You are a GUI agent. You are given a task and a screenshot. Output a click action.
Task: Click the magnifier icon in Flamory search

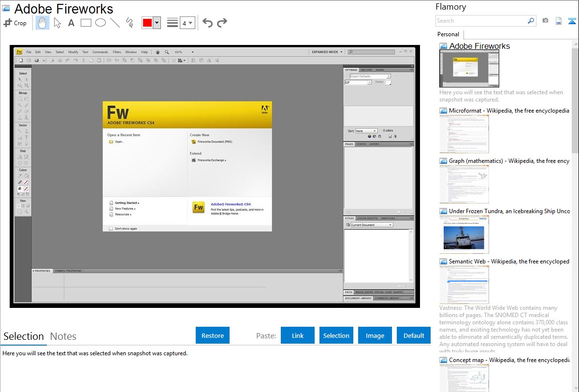tap(531, 21)
